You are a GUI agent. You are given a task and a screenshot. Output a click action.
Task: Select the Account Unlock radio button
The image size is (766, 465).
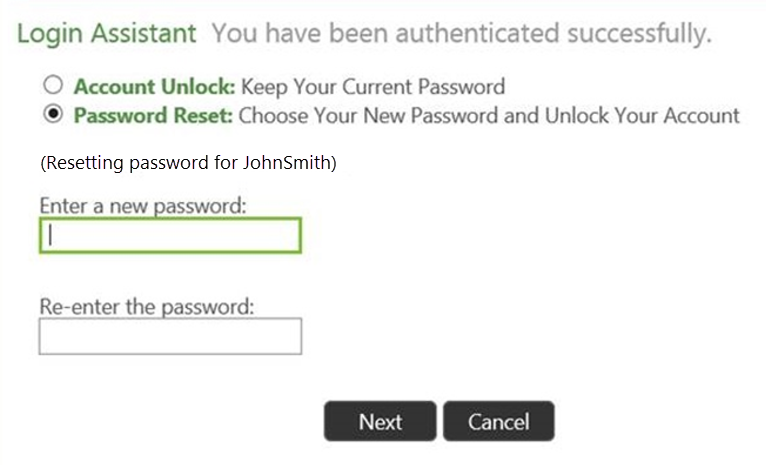53,85
